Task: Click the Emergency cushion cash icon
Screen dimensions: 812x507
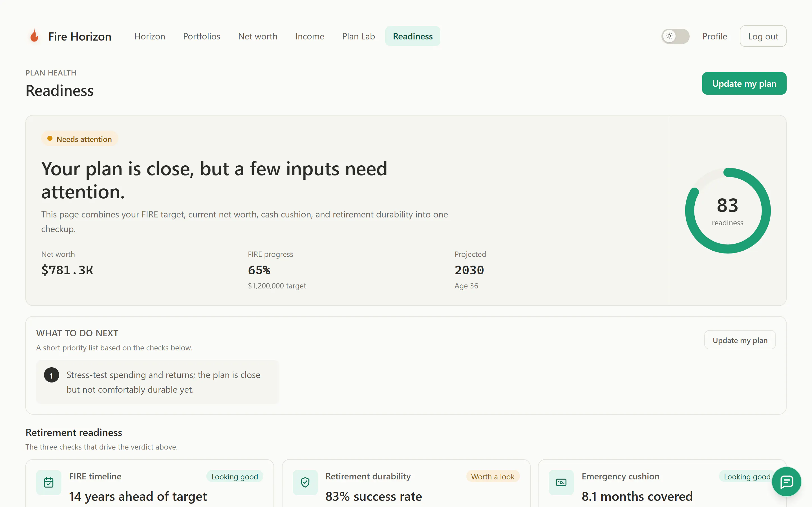Action: (x=561, y=482)
